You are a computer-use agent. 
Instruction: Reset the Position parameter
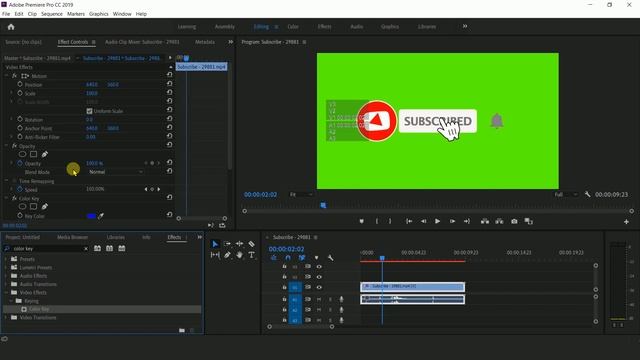point(169,84)
